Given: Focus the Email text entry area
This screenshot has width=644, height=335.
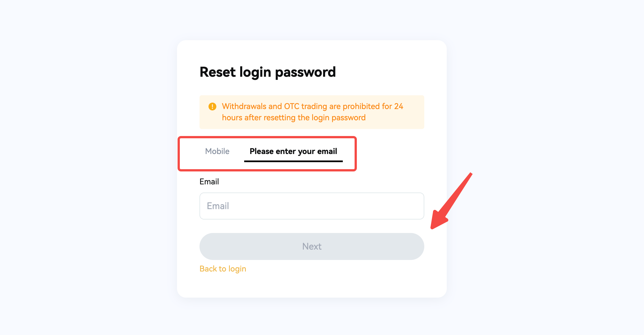Looking at the screenshot, I should 311,206.
